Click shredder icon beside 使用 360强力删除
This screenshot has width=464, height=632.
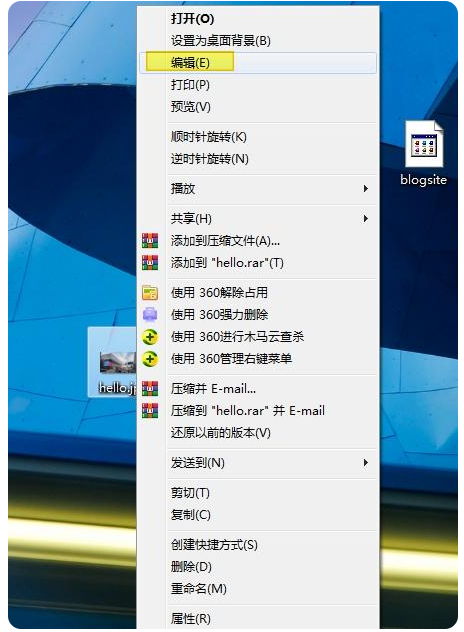click(x=150, y=314)
